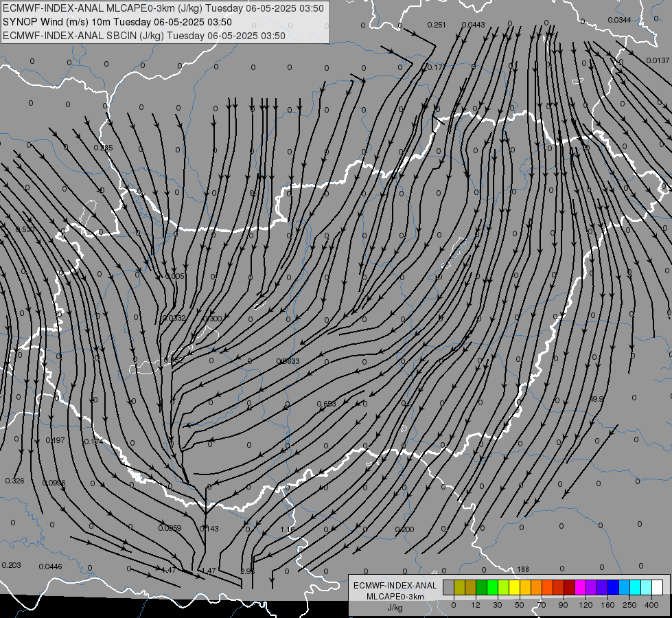Click the map value '0.174'
Screen dimensions: 672x618
[x=93, y=442]
